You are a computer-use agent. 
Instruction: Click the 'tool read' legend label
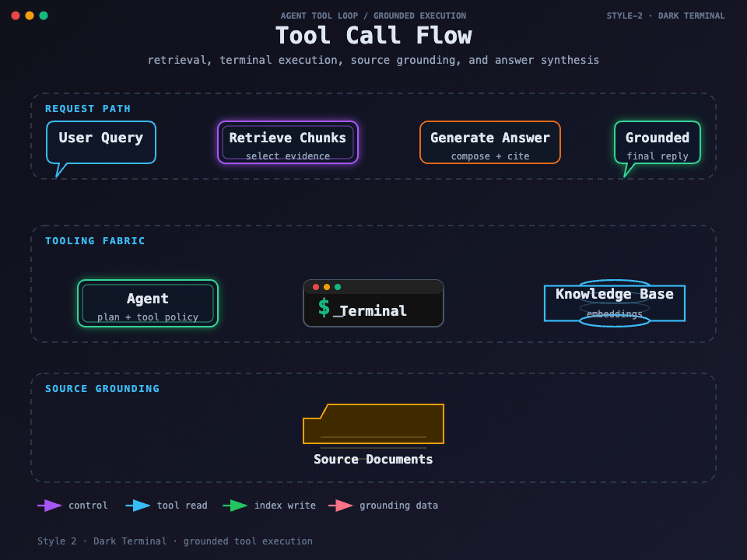click(182, 506)
